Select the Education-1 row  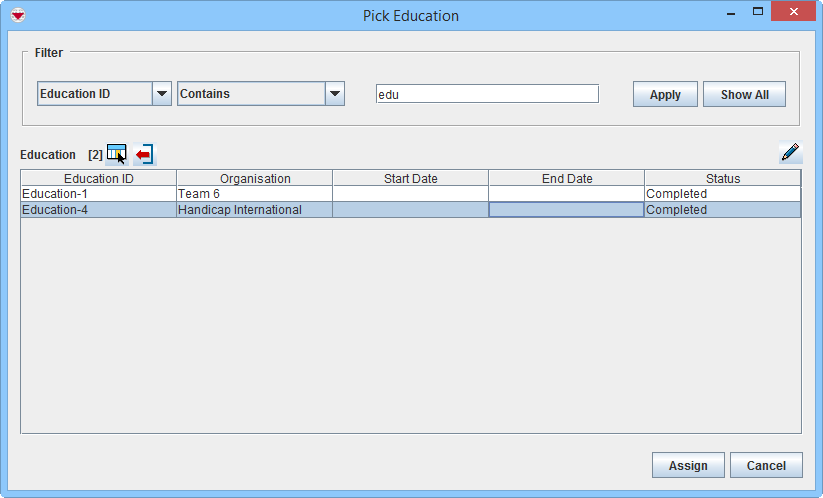[x=99, y=194]
